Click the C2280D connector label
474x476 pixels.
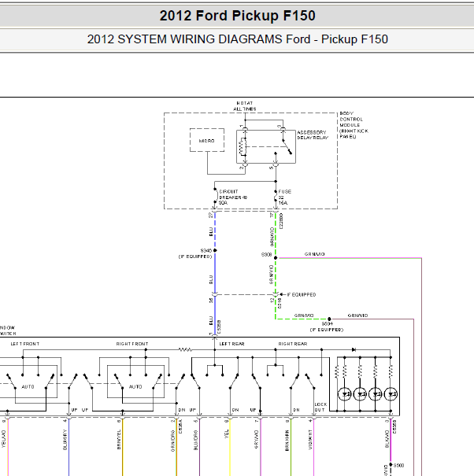point(281,221)
